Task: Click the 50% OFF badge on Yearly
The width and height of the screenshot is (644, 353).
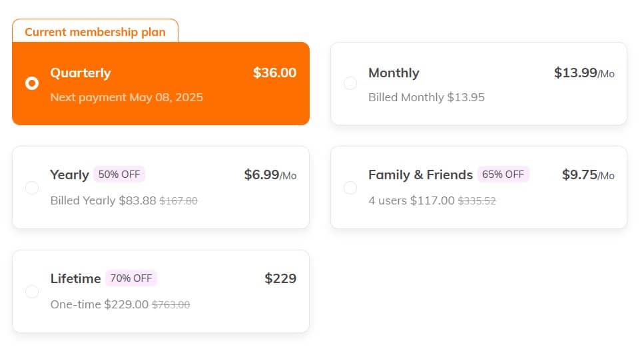Action: [119, 175]
